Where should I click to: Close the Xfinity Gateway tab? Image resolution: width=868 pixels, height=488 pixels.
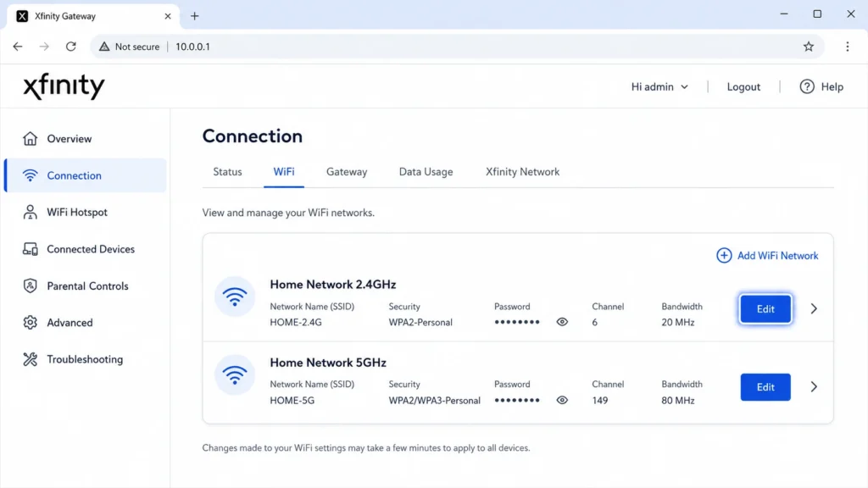(x=168, y=16)
